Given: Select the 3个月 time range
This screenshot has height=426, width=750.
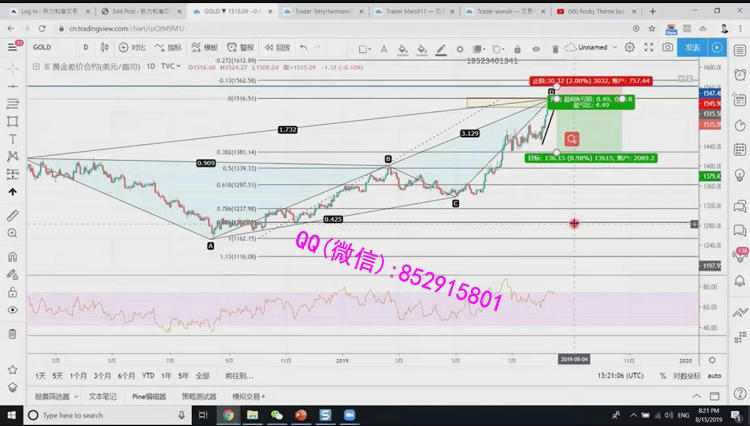Looking at the screenshot, I should tap(102, 375).
